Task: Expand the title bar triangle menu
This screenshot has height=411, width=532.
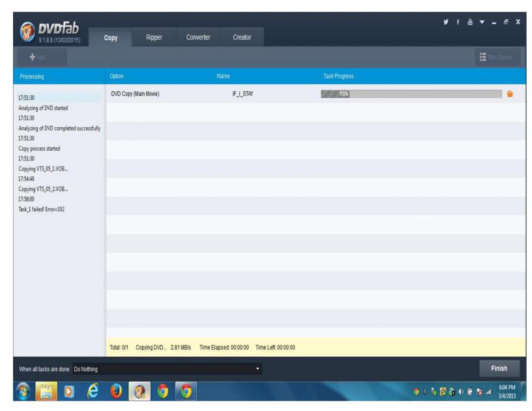Action: (482, 22)
